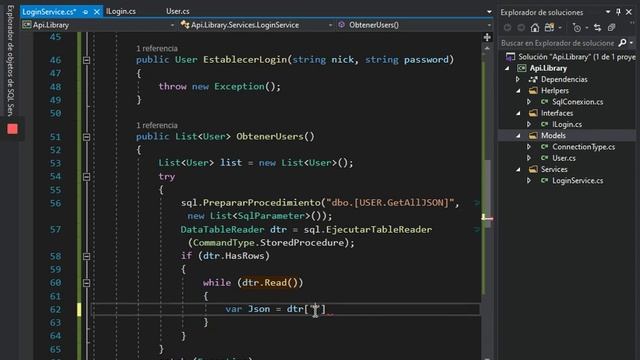Click the Services folder icon
This screenshot has width=640, height=360.
coord(533,169)
